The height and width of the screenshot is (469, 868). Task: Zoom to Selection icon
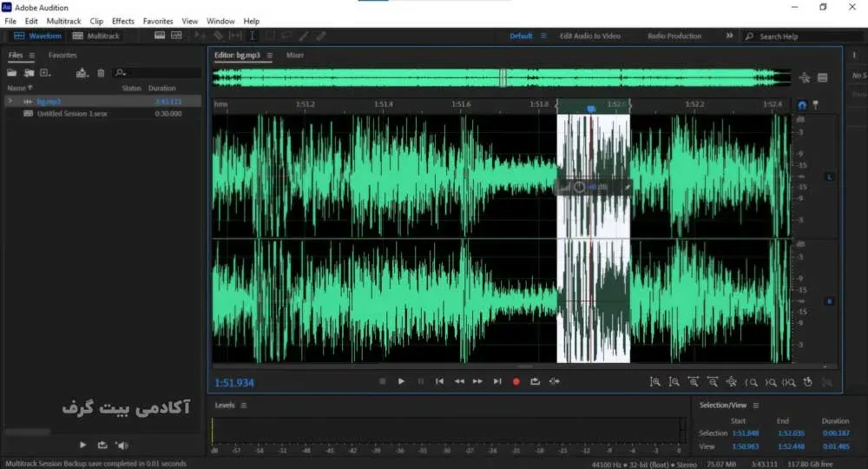pyautogui.click(x=789, y=382)
